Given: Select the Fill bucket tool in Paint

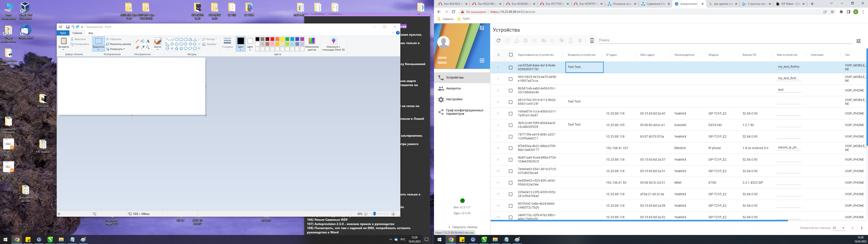Looking at the screenshot, I should coord(143,41).
